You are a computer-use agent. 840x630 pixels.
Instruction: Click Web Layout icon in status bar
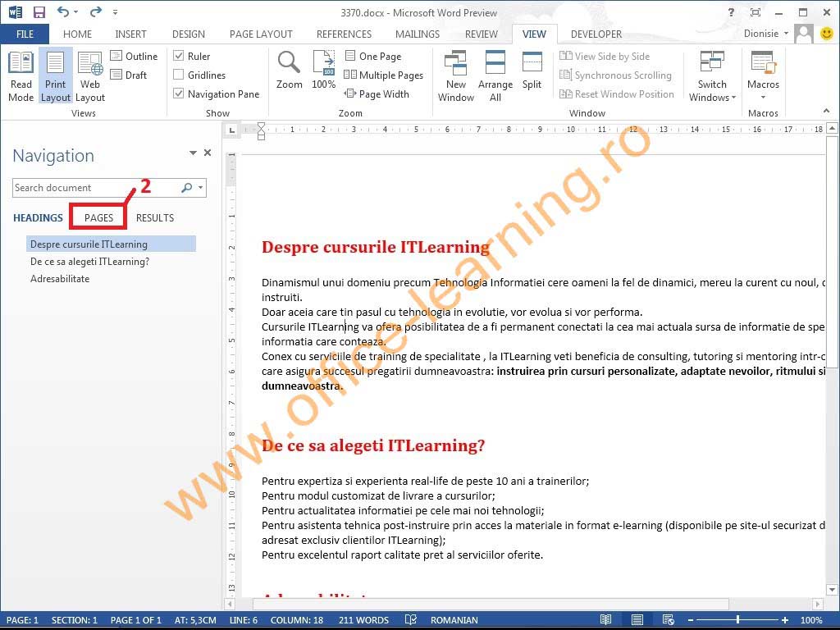668,620
